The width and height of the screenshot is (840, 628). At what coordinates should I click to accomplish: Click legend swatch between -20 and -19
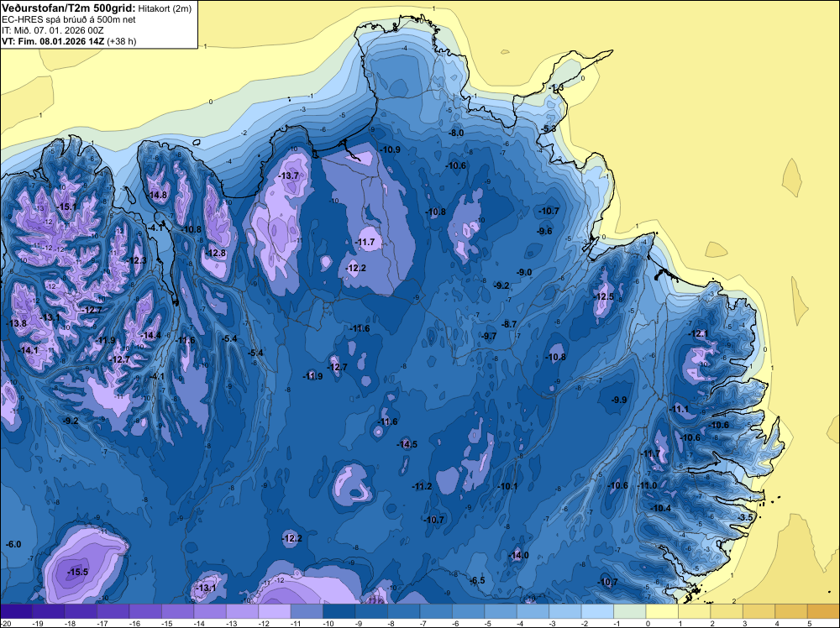coord(16,611)
